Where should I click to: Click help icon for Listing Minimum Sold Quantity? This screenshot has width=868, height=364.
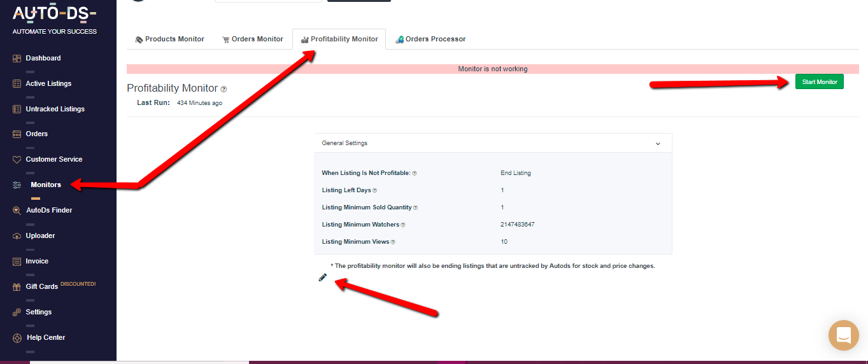point(415,207)
